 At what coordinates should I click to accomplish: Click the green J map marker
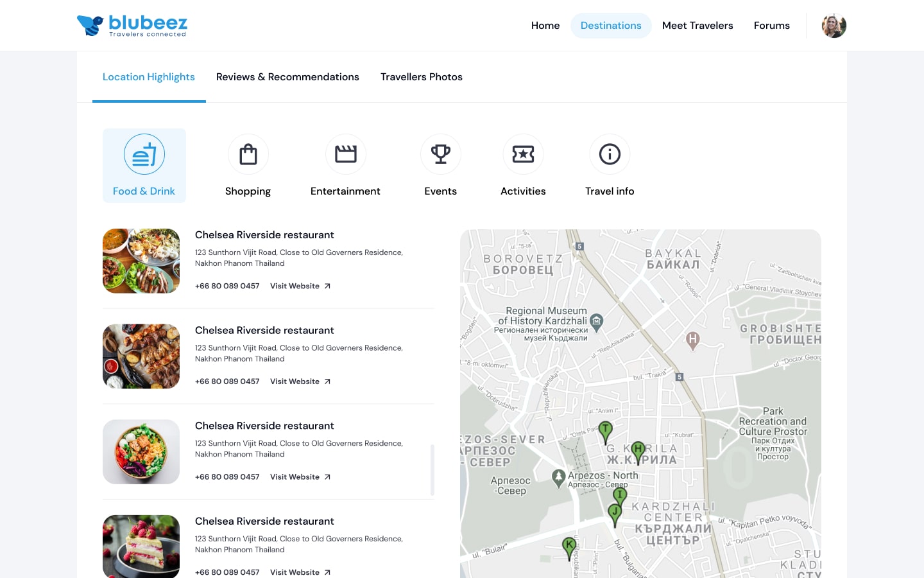tap(615, 516)
